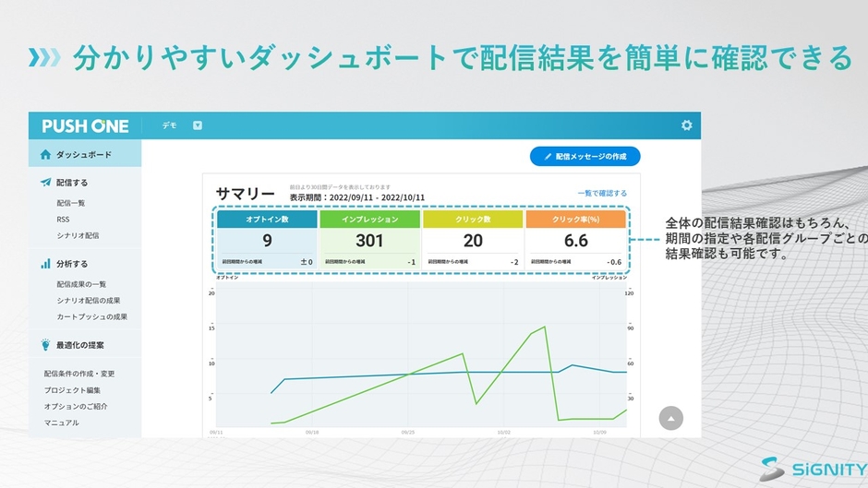Click the 一覧で確認する link
This screenshot has height=488, width=868.
point(602,193)
